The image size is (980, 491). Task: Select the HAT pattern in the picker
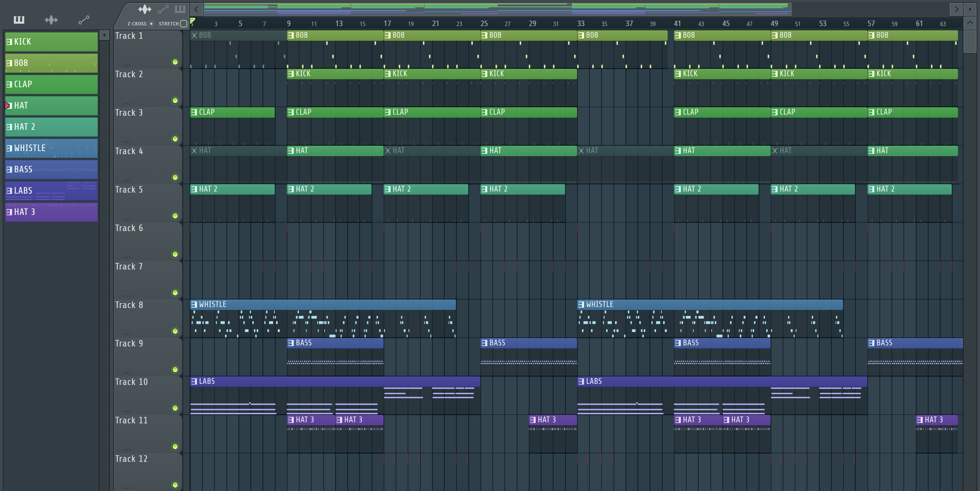click(x=51, y=105)
